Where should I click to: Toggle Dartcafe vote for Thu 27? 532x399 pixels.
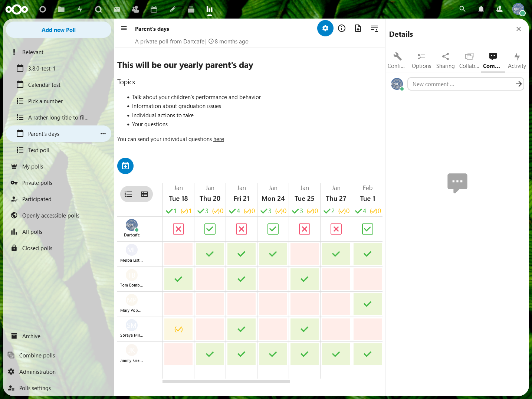[x=336, y=229]
